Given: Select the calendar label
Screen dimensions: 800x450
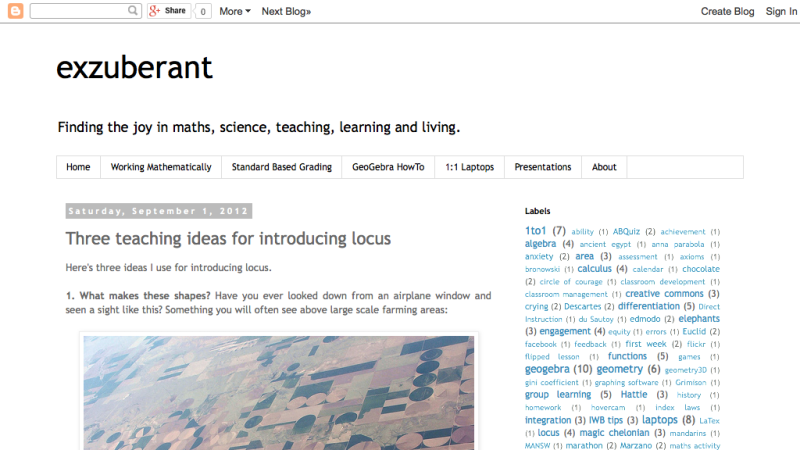Looking at the screenshot, I should (647, 269).
